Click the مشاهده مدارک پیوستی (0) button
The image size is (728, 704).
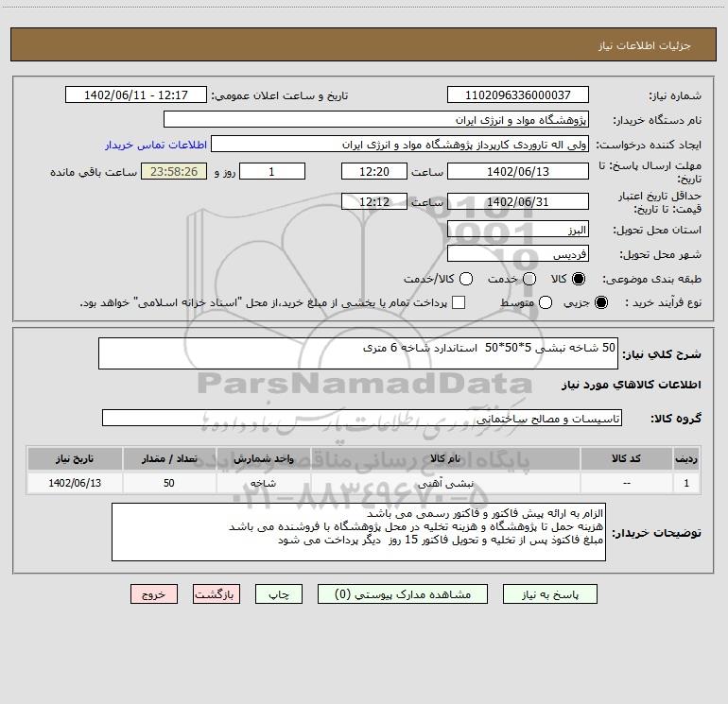tap(403, 594)
